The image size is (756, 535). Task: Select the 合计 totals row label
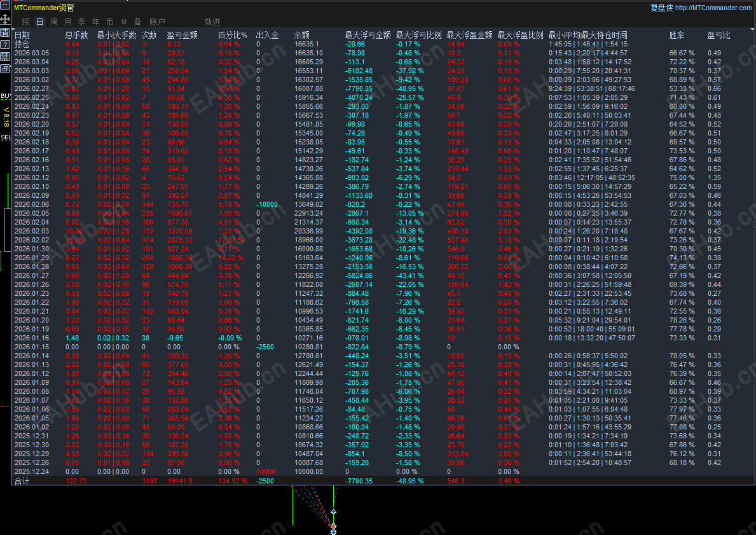pos(22,481)
